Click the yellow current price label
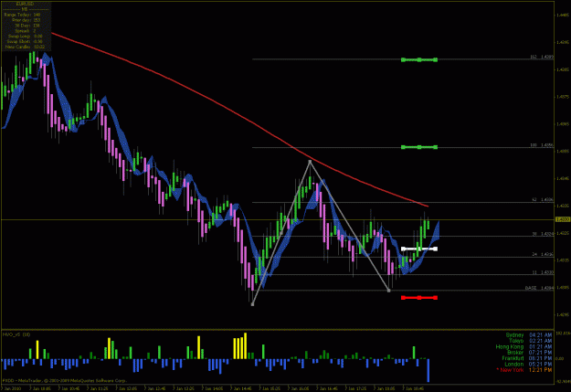Viewport: 571px width, 392px height. click(x=563, y=219)
